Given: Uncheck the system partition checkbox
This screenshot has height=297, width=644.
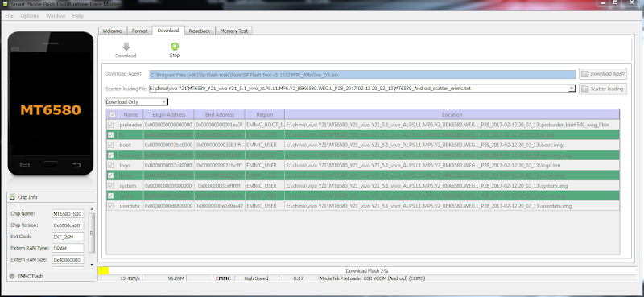Looking at the screenshot, I should coord(111,186).
